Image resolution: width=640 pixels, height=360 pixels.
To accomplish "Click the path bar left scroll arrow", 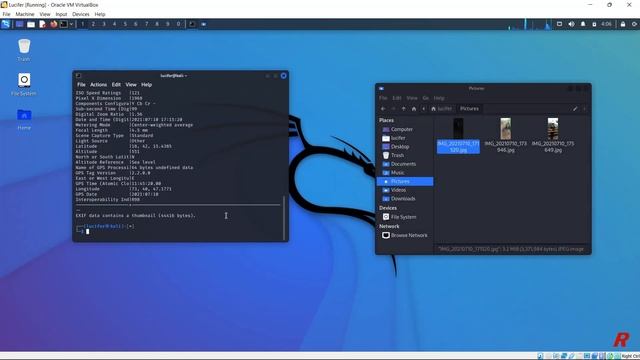I will click(x=424, y=109).
